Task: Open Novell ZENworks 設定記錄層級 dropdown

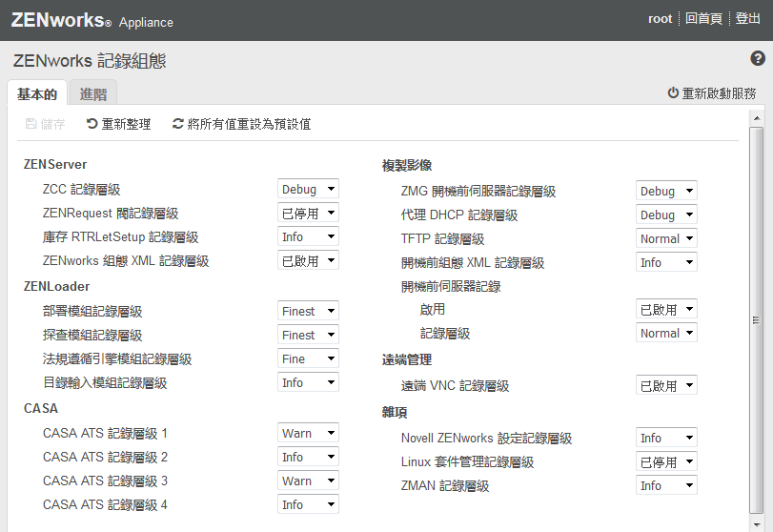Action: [x=666, y=438]
